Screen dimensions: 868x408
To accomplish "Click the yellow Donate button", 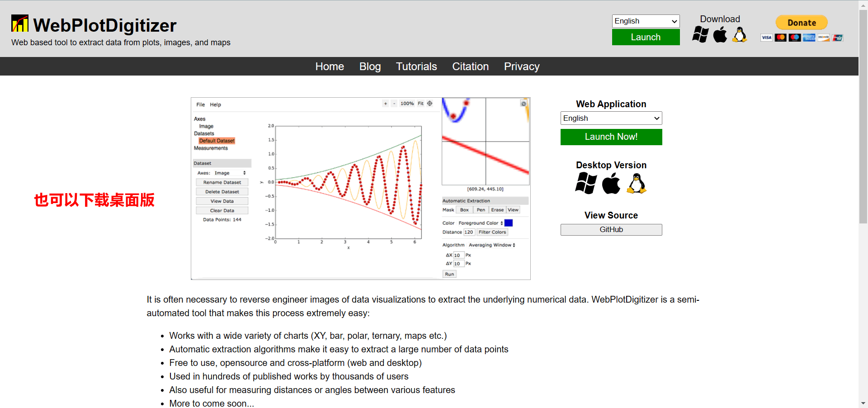I will [x=802, y=23].
